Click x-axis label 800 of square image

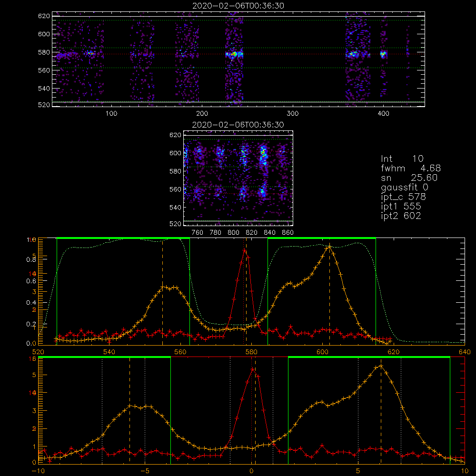[233, 233]
